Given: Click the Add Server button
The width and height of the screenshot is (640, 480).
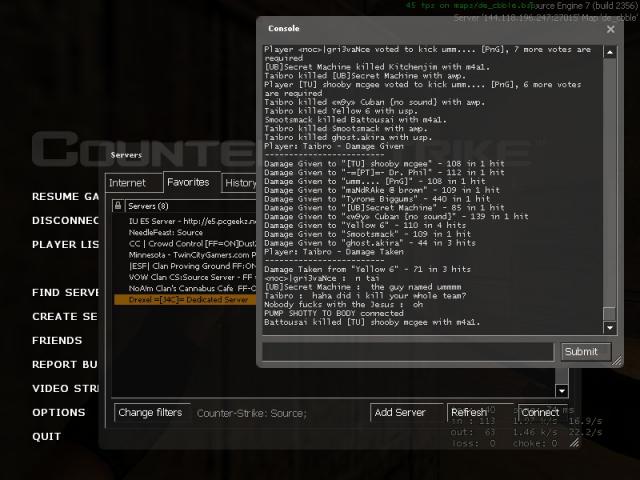Looking at the screenshot, I should pos(406,413).
